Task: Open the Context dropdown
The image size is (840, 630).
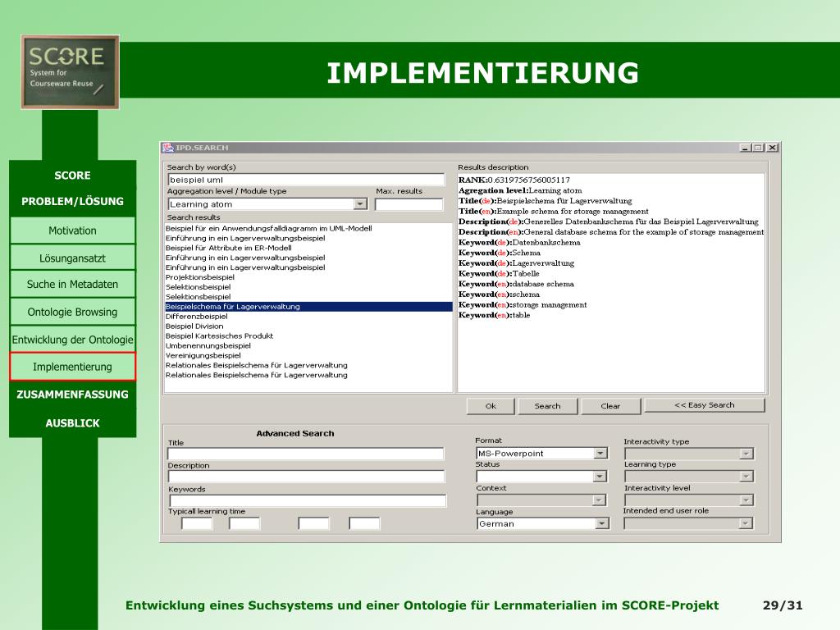Action: click(541, 500)
